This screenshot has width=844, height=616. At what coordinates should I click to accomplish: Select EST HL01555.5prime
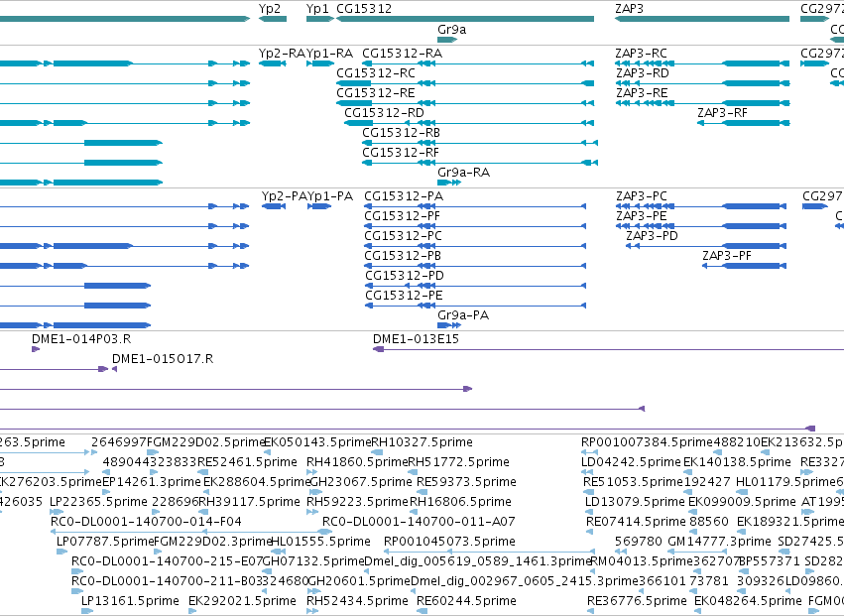coord(320,542)
